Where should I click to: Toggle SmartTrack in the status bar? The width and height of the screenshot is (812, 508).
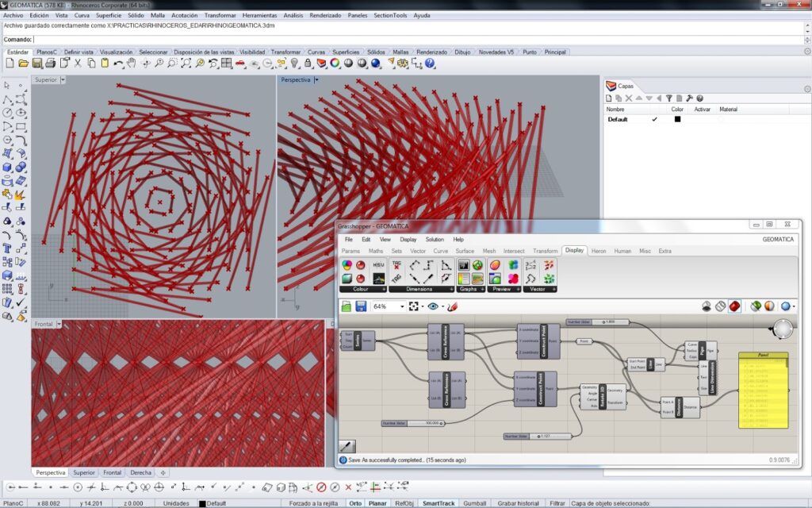(439, 503)
